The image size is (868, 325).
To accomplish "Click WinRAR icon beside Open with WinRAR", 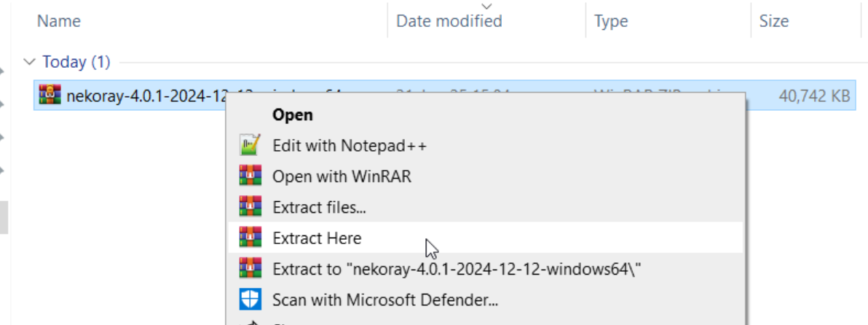I will [x=250, y=176].
